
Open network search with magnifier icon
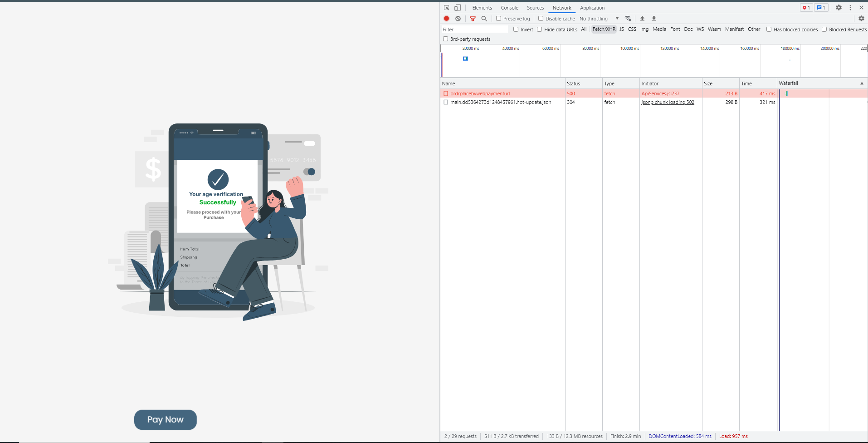[484, 19]
